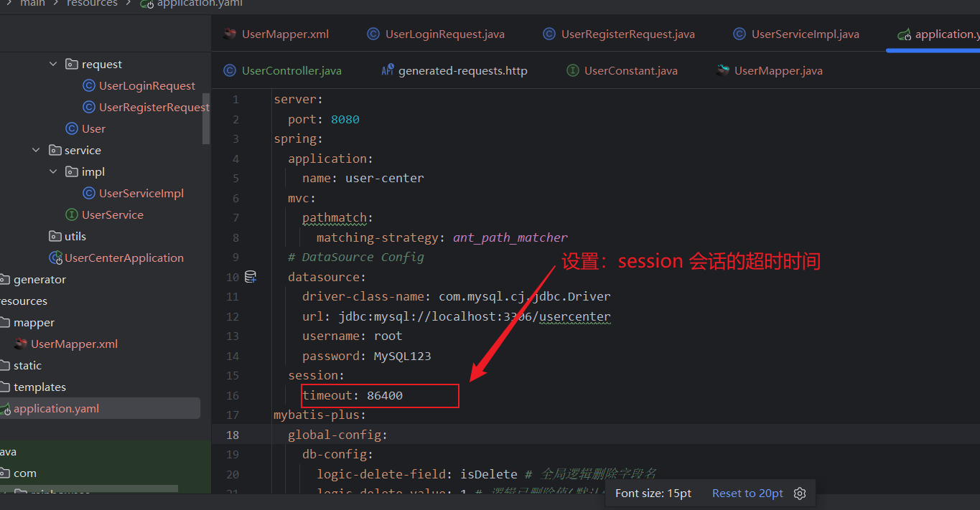Image resolution: width=980 pixels, height=510 pixels.
Task: Click resources in the breadcrumb path
Action: pyautogui.click(x=92, y=4)
